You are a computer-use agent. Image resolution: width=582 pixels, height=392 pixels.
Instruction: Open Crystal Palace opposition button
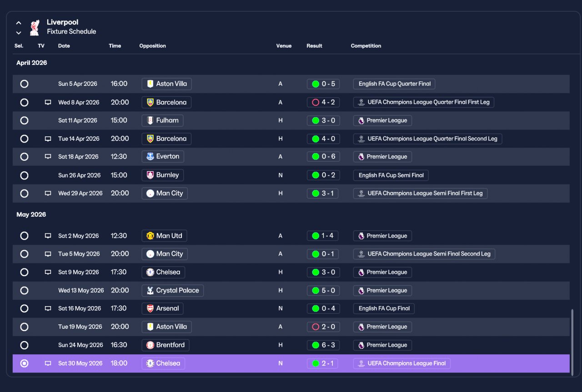[x=173, y=290]
